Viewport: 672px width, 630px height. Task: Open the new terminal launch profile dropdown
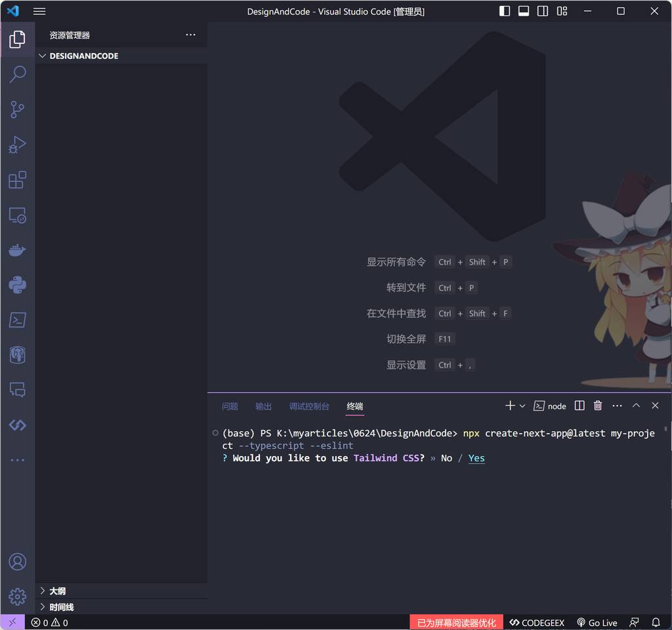pyautogui.click(x=522, y=406)
